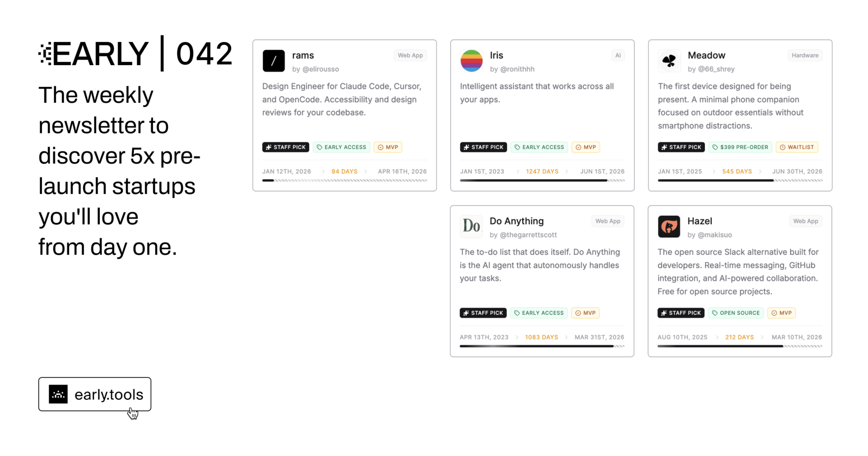Screen dimensions: 868x456
Task: Open the @thegarrettscott author link
Action: coord(528,235)
